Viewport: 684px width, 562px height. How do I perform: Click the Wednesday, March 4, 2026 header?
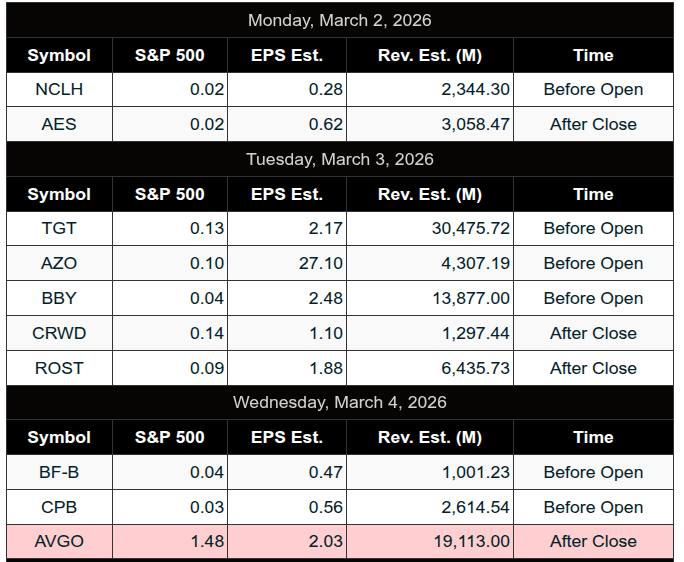pyautogui.click(x=340, y=403)
